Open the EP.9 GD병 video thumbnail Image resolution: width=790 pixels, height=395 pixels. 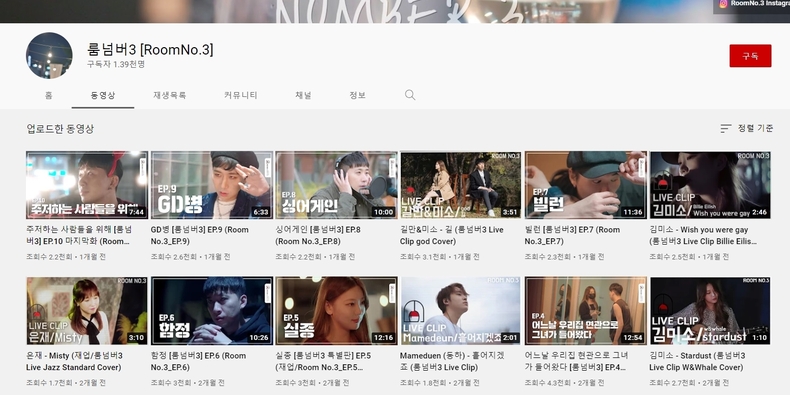212,185
